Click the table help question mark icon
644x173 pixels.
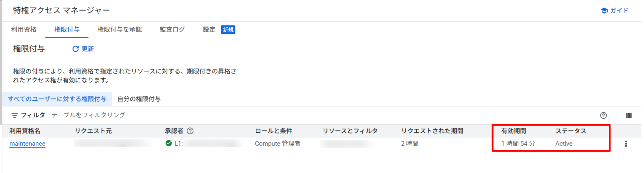tap(603, 115)
